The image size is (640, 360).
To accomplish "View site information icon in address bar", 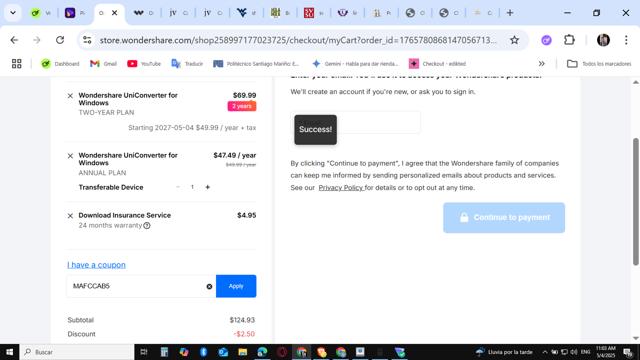I will click(87, 40).
